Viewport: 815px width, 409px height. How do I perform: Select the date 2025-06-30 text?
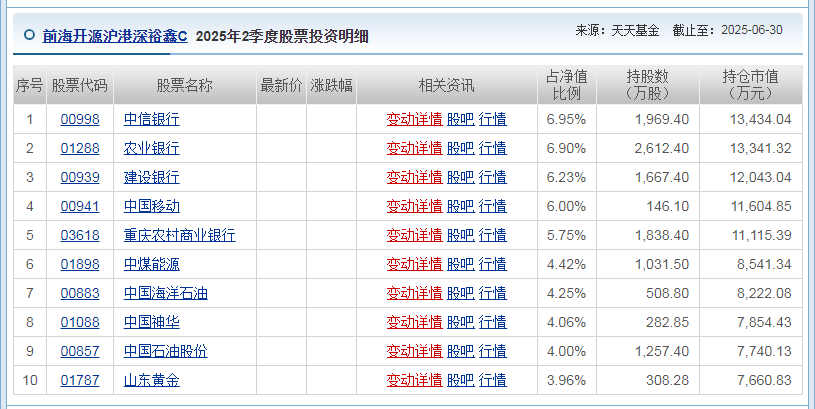pos(752,30)
